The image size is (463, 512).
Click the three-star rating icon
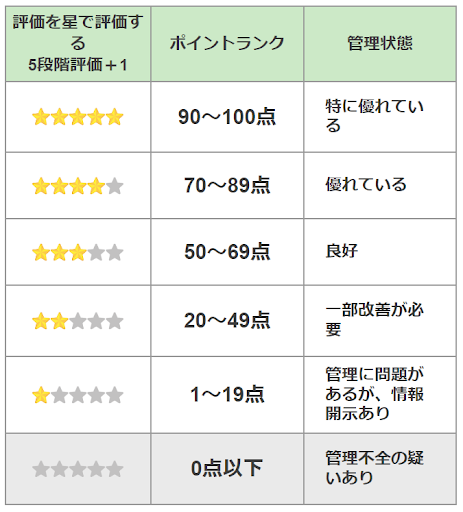pos(78,252)
